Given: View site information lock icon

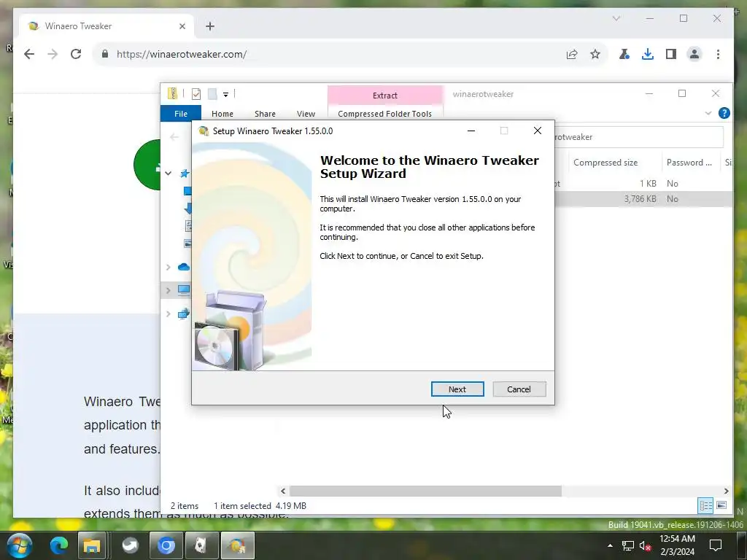Looking at the screenshot, I should pos(105,54).
